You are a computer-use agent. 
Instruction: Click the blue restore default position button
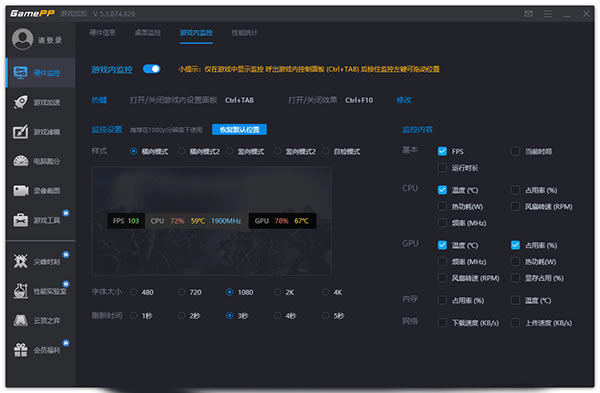point(239,129)
